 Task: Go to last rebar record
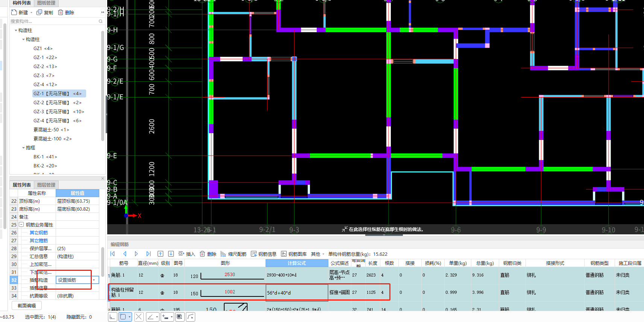tap(148, 254)
